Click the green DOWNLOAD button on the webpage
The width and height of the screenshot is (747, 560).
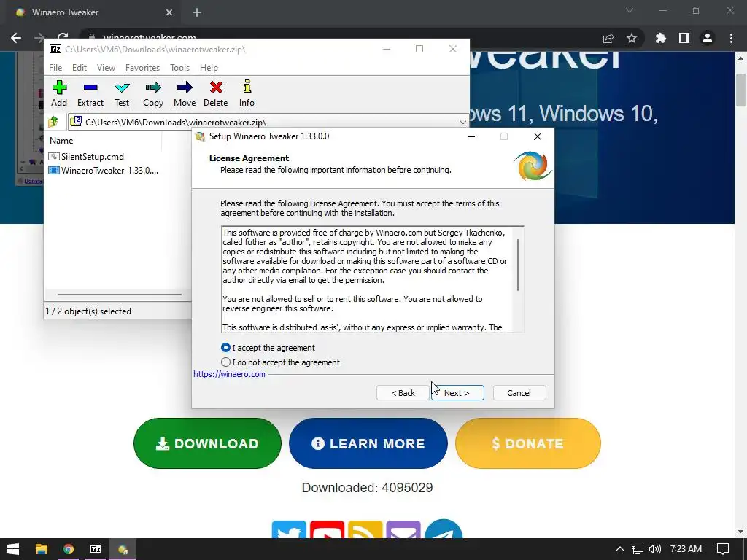pyautogui.click(x=207, y=443)
